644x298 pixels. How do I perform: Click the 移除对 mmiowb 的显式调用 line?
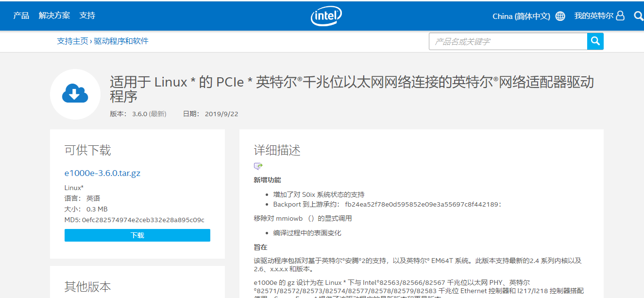pyautogui.click(x=303, y=218)
